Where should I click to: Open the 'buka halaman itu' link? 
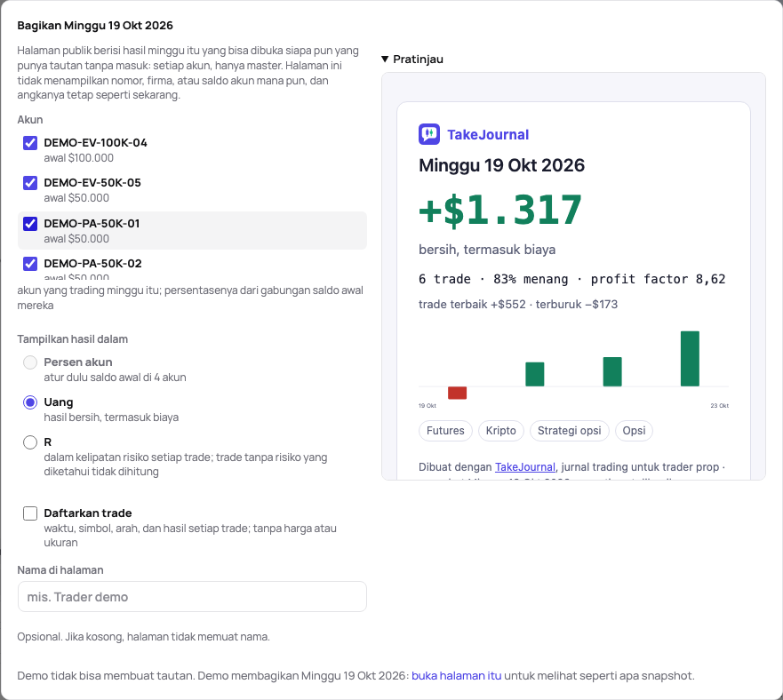click(457, 675)
